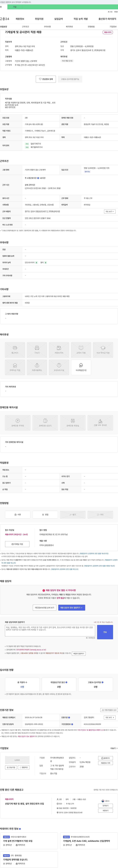Open 채용절차의 공정화에 관한 법률 제4조의3 link
The height and width of the screenshot is (868, 118).
point(94,554)
